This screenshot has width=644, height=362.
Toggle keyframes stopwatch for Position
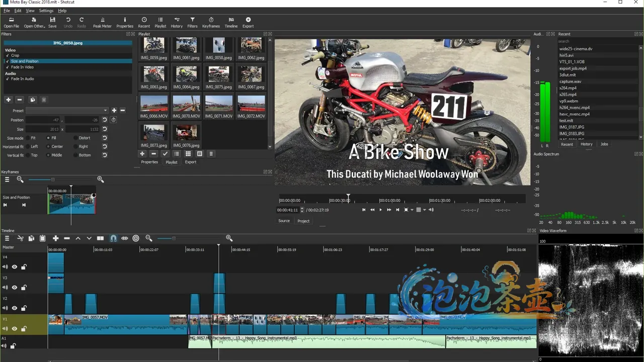[114, 120]
